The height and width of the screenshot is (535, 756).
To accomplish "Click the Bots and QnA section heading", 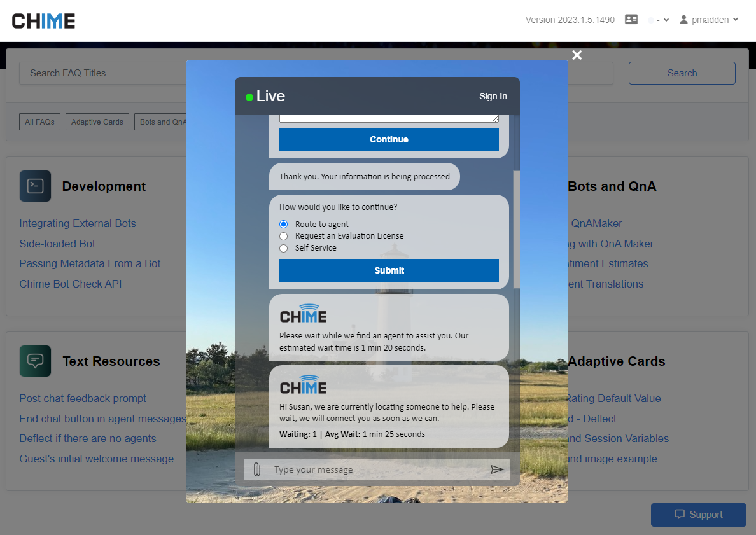I will tap(612, 186).
